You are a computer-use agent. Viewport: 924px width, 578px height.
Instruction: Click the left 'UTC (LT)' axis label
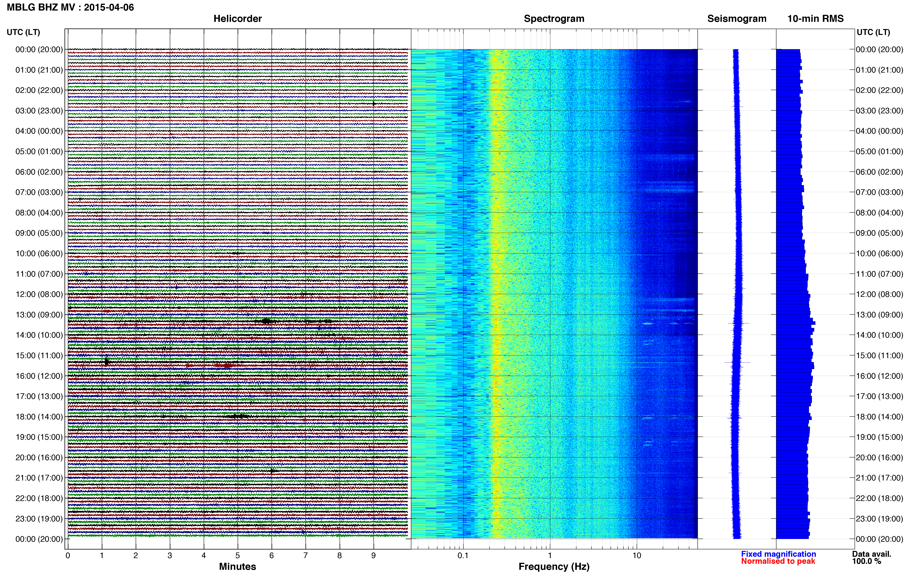23,32
